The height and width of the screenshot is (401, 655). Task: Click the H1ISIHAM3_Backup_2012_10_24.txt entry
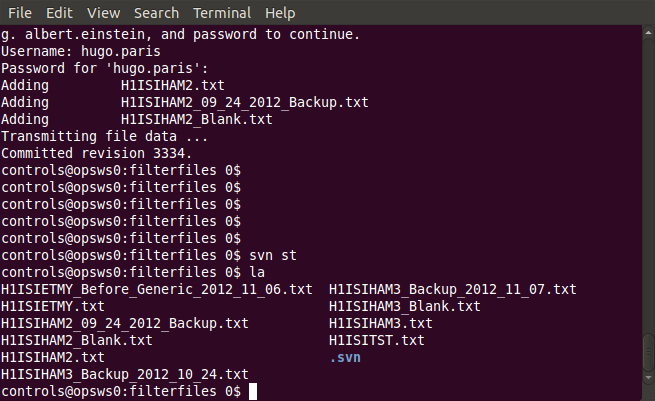(125, 374)
